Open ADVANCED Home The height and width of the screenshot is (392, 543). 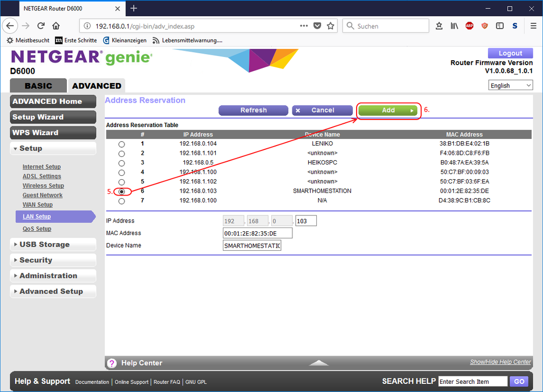click(53, 102)
